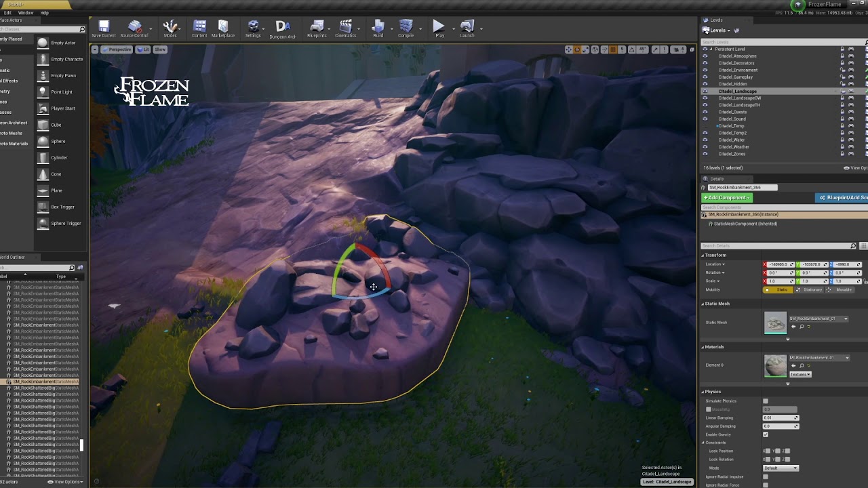Use selected asset arrow for material Element 0

click(793, 366)
